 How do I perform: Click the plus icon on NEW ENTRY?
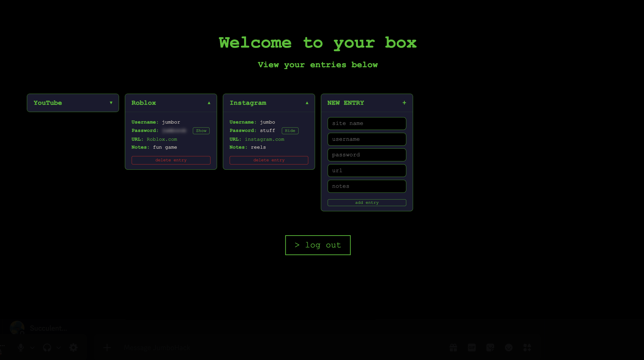coord(404,103)
